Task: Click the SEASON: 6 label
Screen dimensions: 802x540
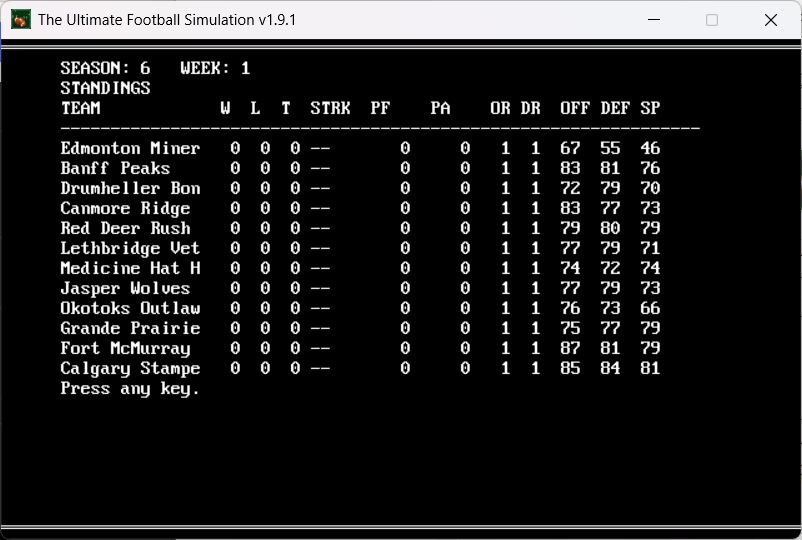Action: click(x=105, y=68)
